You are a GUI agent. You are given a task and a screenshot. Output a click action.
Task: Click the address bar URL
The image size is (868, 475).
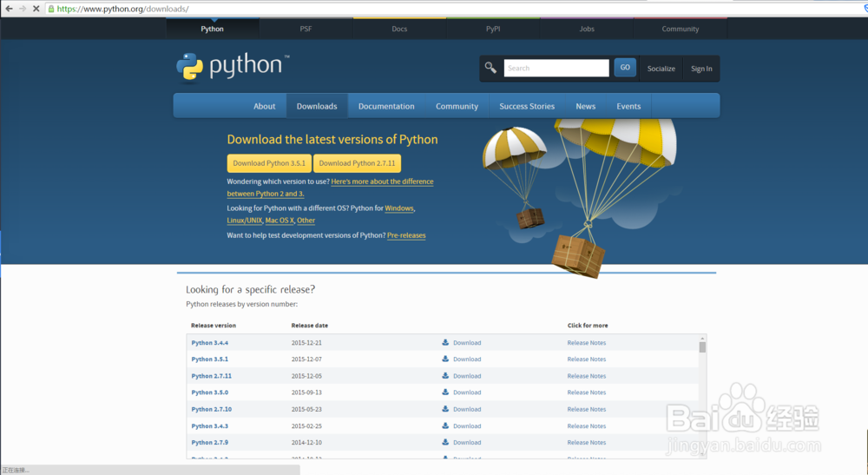point(123,9)
